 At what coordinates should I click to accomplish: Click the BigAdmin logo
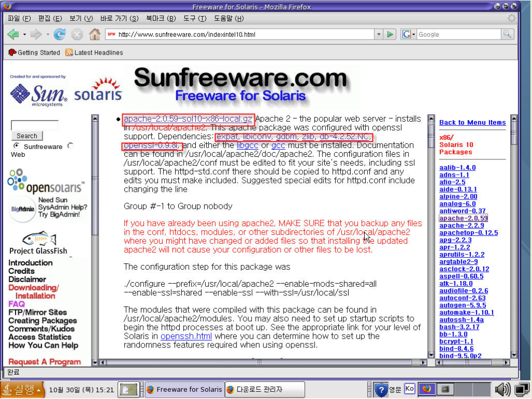point(22,209)
